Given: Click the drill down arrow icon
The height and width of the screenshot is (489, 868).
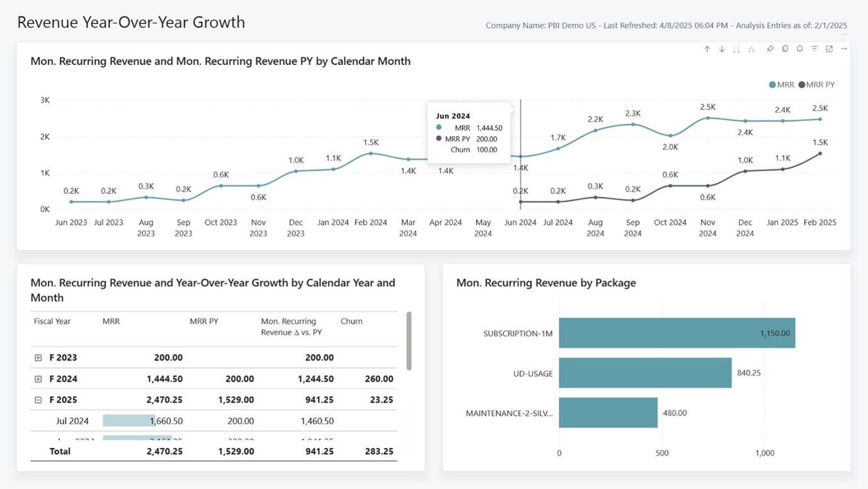Looking at the screenshot, I should [x=722, y=49].
